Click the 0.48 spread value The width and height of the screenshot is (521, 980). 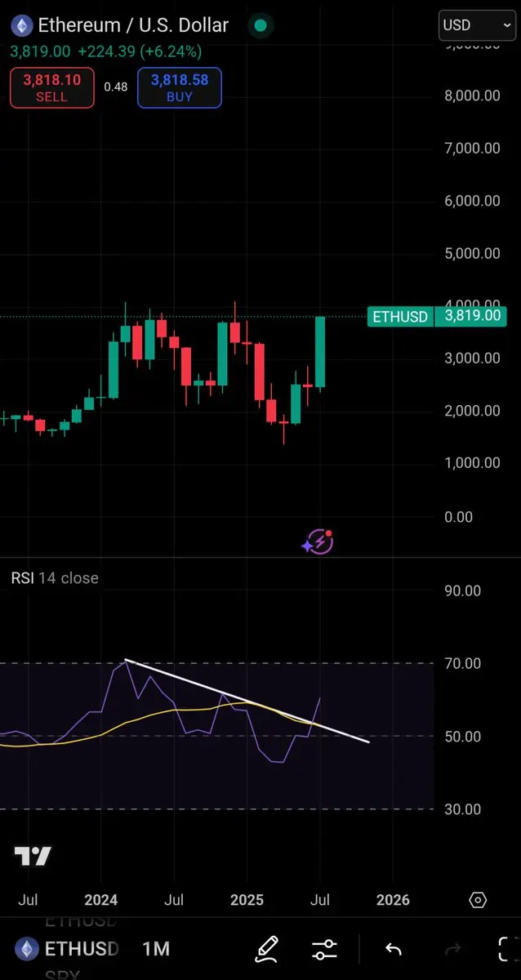point(116,87)
